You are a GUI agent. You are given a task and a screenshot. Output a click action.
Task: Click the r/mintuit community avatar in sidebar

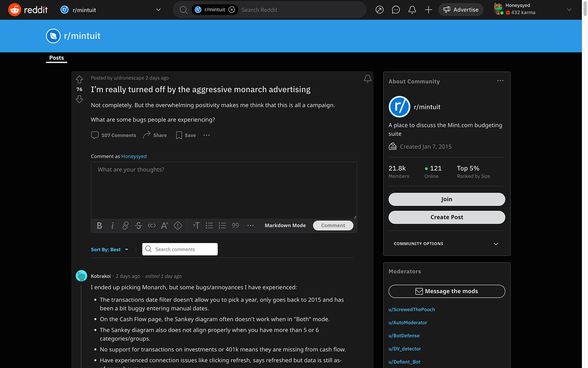pyautogui.click(x=399, y=107)
